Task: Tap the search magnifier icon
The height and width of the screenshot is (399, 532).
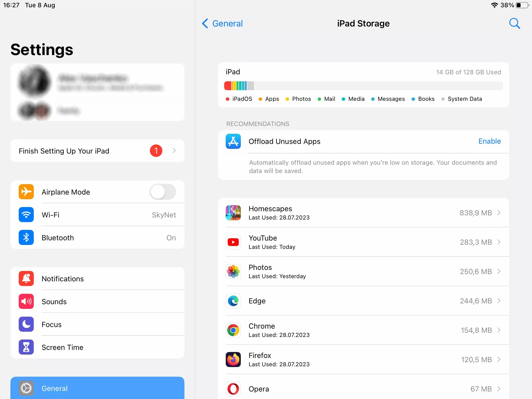Action: click(x=514, y=23)
